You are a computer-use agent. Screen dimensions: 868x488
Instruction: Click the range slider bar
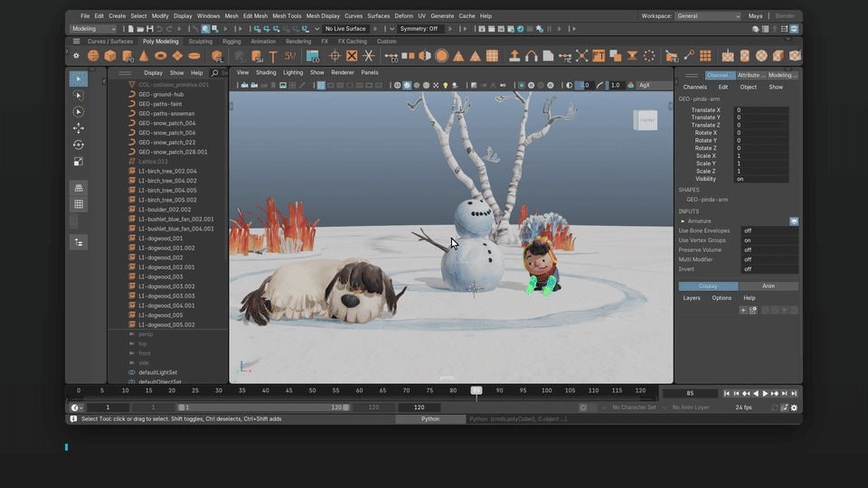pos(263,408)
